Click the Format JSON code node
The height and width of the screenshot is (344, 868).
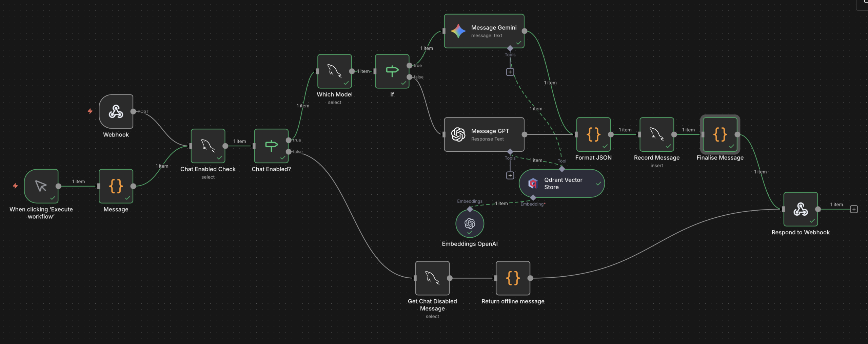point(593,134)
